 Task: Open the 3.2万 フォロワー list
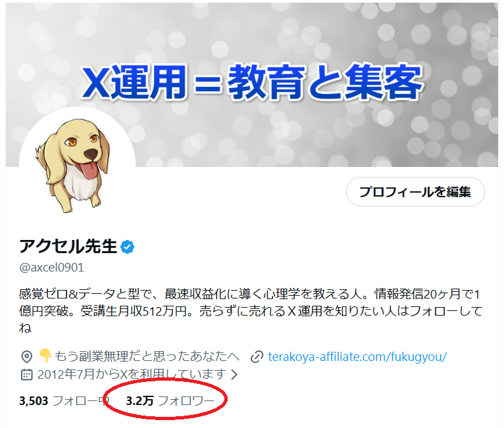point(170,400)
